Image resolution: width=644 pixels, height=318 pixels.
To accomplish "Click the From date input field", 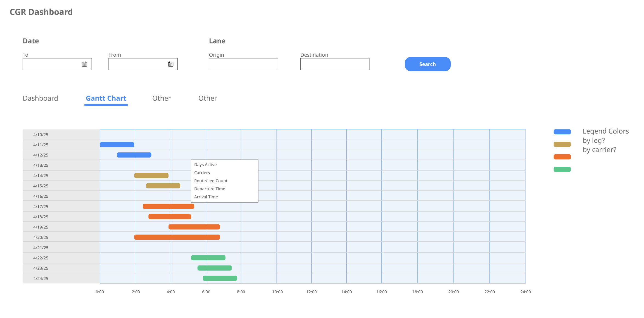I will [143, 64].
